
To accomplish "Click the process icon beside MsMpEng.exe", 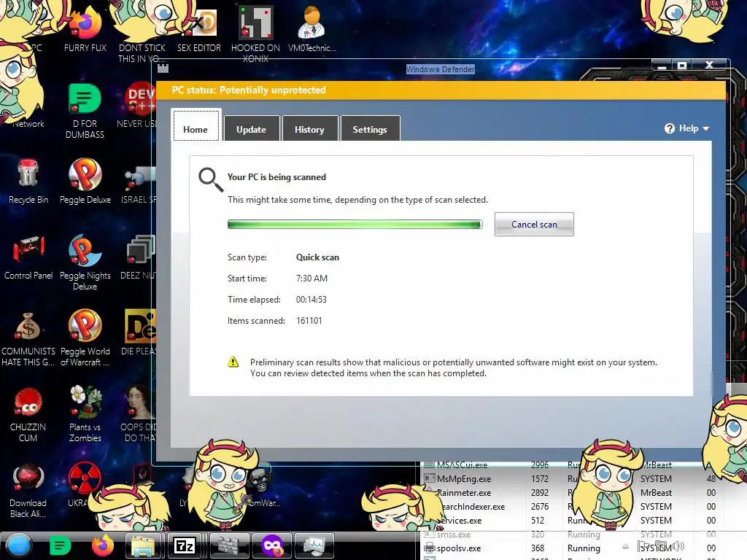I will click(429, 478).
